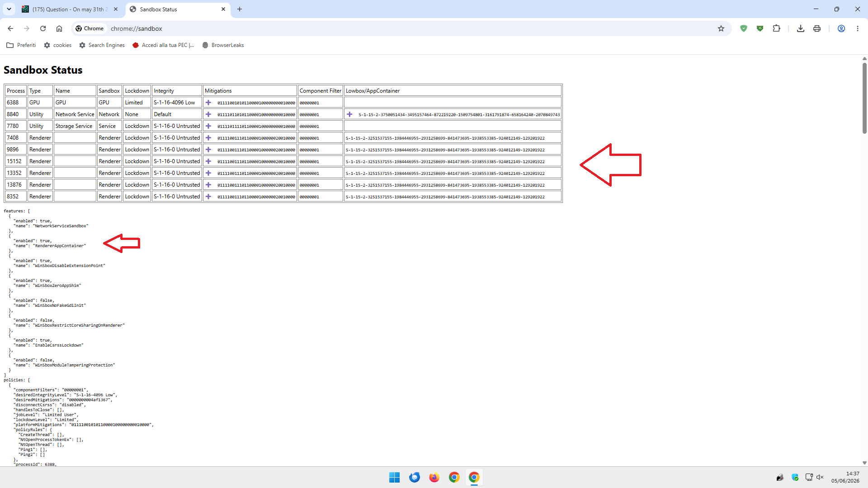Click "RendererAppContainer" feature name text

pyautogui.click(x=59, y=246)
